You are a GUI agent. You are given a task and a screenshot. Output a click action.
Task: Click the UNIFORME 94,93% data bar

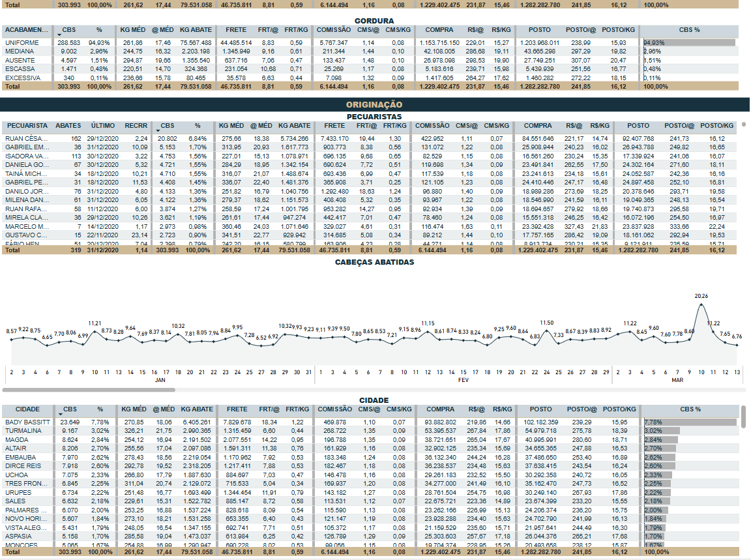click(688, 42)
